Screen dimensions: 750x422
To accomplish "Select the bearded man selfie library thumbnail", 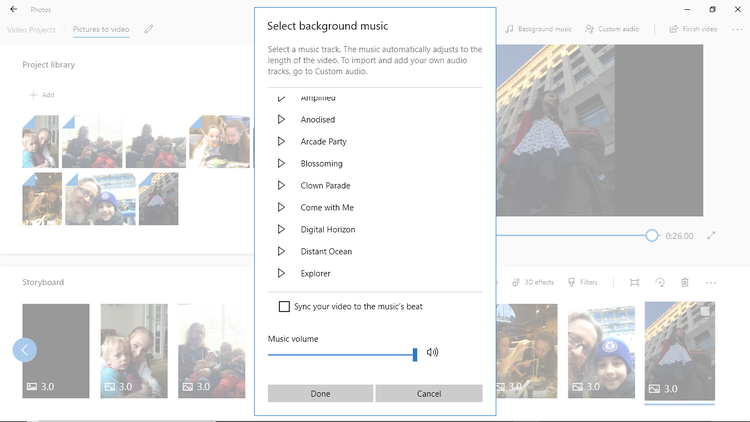I will (100, 199).
